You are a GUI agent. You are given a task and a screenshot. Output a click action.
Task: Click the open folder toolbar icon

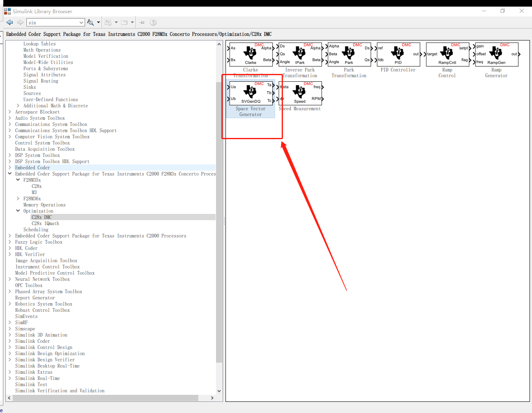pyautogui.click(x=124, y=22)
